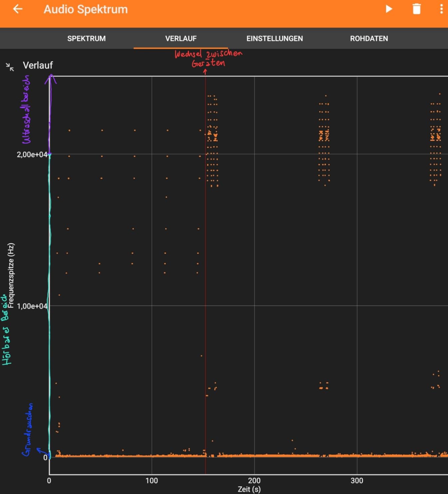This screenshot has height=494, width=448.
Task: Delete recorded data with the trash icon
Action: point(416,9)
